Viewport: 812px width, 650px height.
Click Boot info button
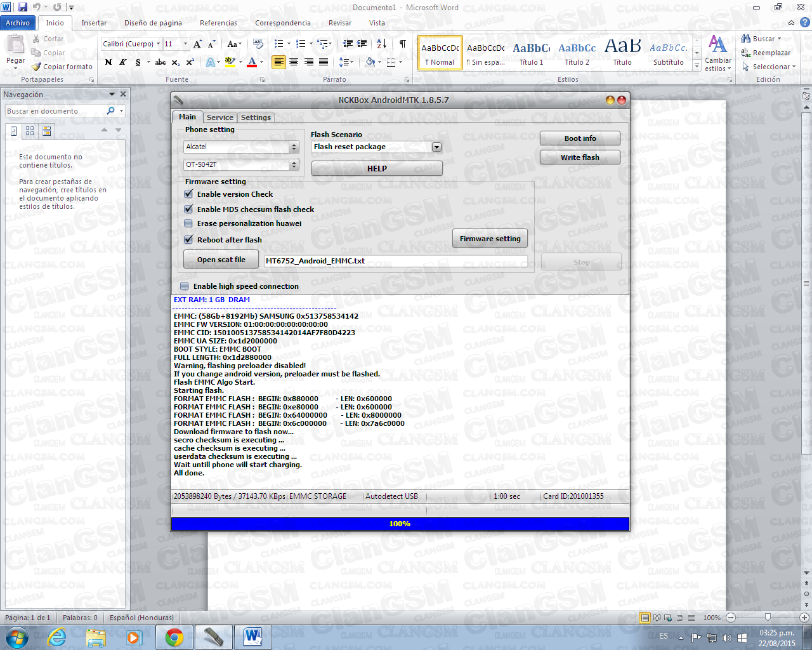pyautogui.click(x=580, y=138)
